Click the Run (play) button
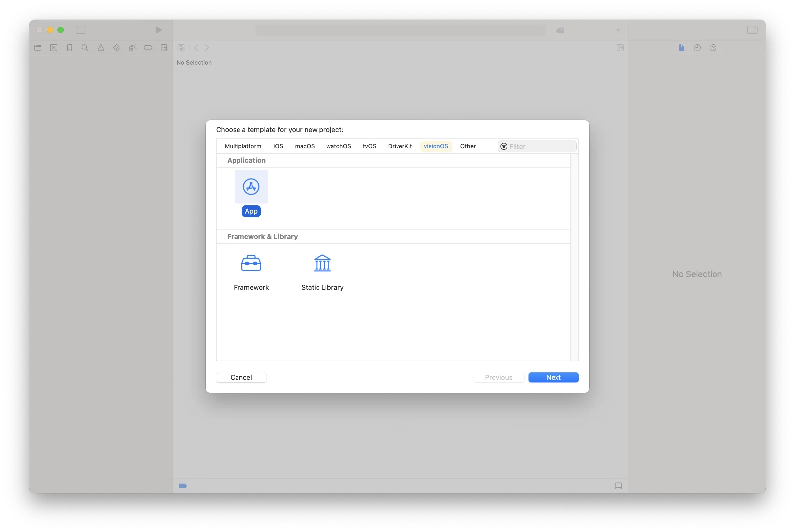 tap(159, 30)
